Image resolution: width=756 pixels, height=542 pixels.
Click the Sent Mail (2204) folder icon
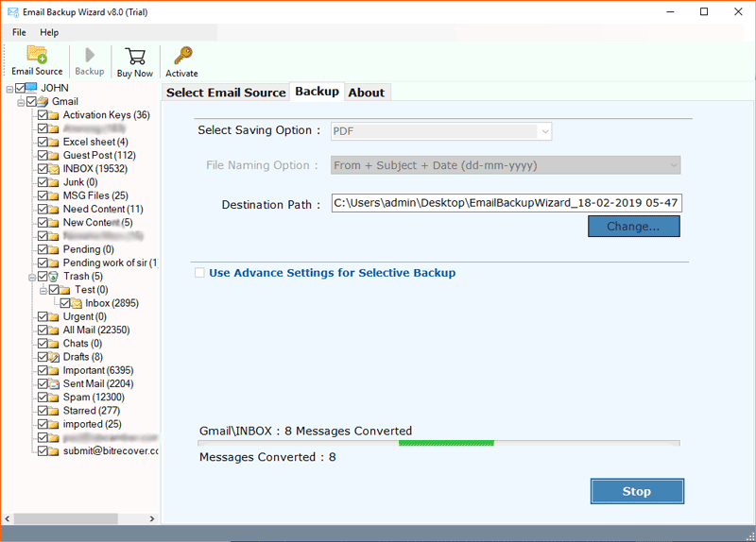click(x=54, y=384)
